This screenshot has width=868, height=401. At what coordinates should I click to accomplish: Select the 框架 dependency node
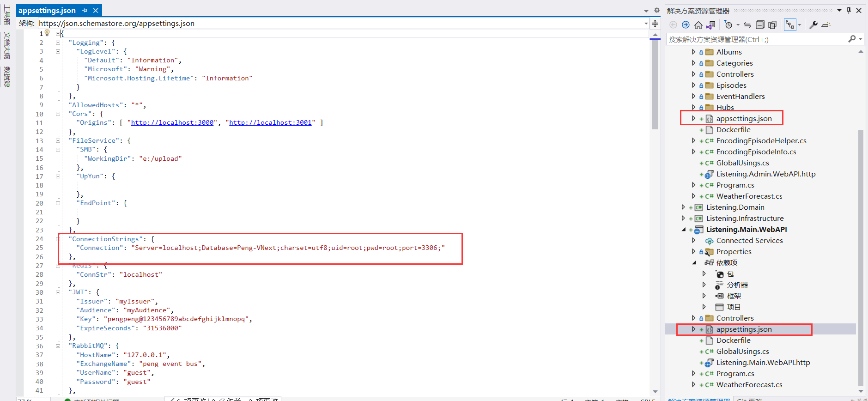coord(734,296)
